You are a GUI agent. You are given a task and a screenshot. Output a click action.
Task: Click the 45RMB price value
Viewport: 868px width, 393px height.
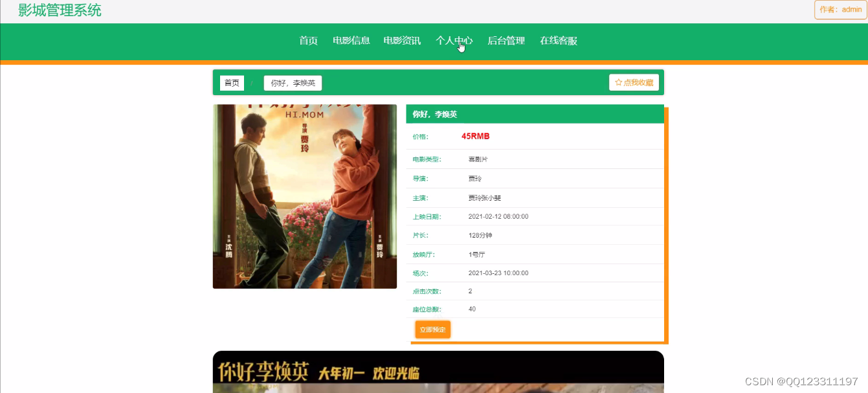click(476, 137)
